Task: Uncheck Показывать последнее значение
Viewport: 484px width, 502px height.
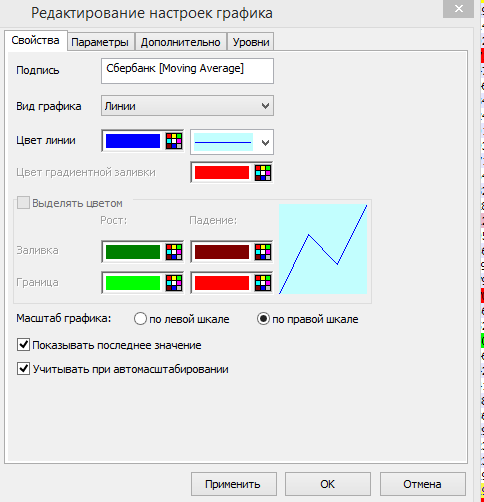Action: click(23, 345)
